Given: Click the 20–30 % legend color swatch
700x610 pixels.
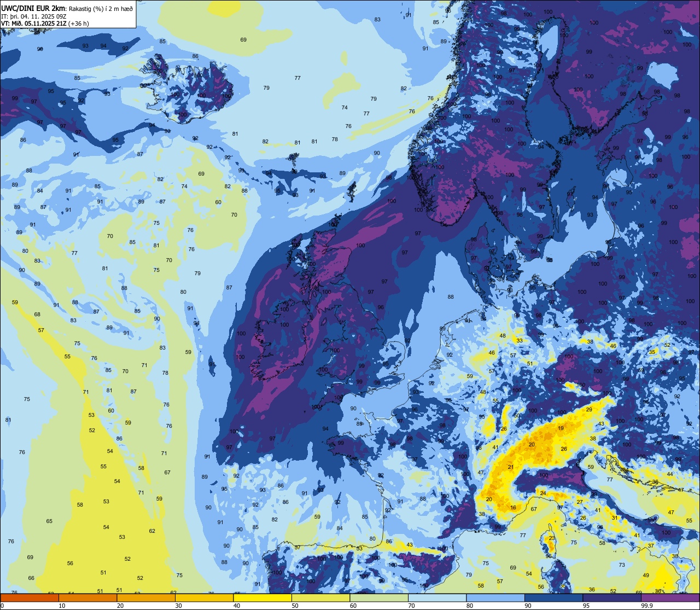Looking at the screenshot, I should click(x=146, y=597).
